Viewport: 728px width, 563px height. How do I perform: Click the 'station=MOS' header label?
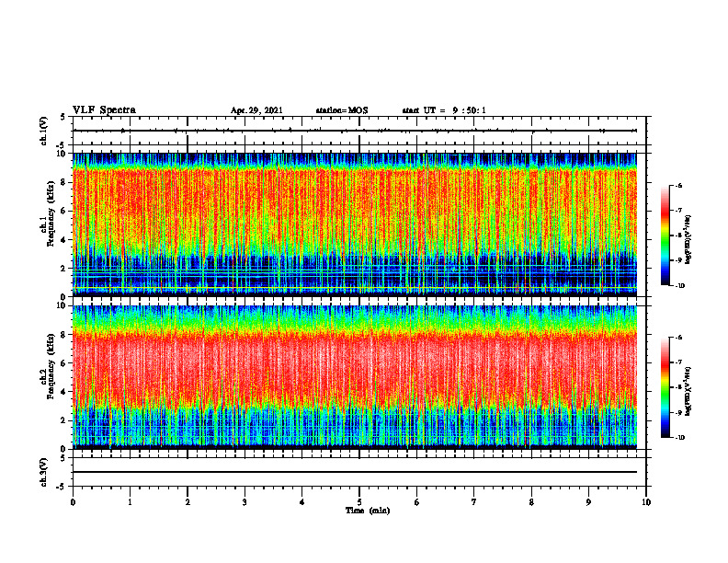coord(342,110)
